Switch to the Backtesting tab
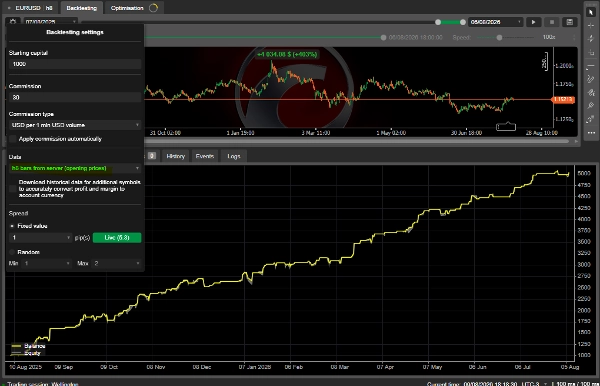 tap(82, 8)
